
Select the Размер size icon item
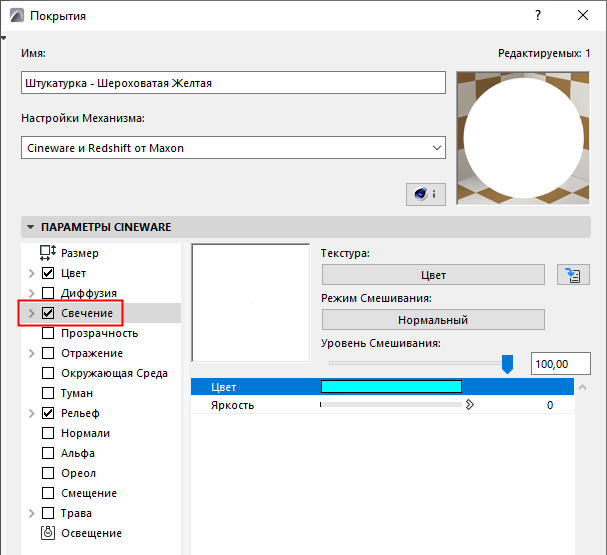click(x=48, y=253)
